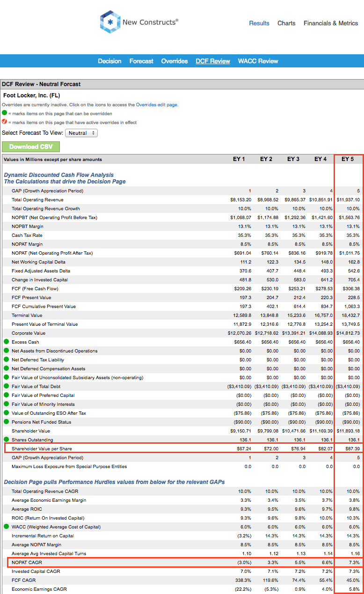Click green dot for Fair Value of Total Debt
This screenshot has height=594, width=364.
(x=6, y=386)
